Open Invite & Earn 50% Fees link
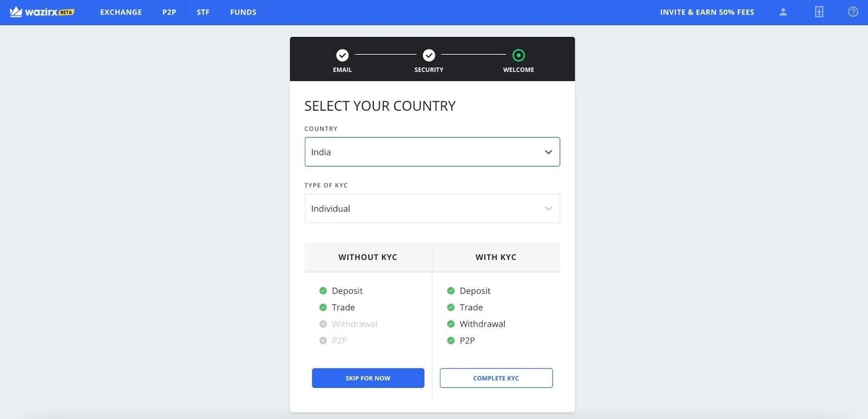This screenshot has width=868, height=419. (707, 12)
